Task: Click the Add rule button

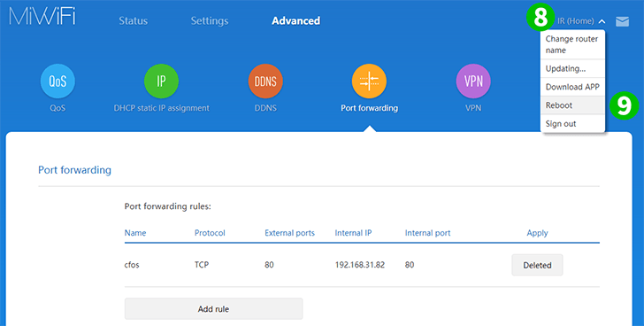Action: pos(213,309)
